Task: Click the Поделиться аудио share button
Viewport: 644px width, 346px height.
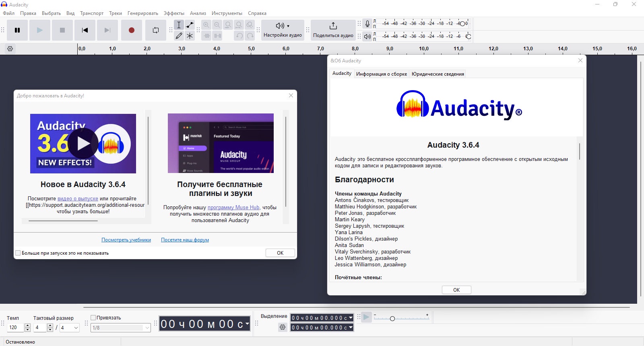Action: (333, 30)
